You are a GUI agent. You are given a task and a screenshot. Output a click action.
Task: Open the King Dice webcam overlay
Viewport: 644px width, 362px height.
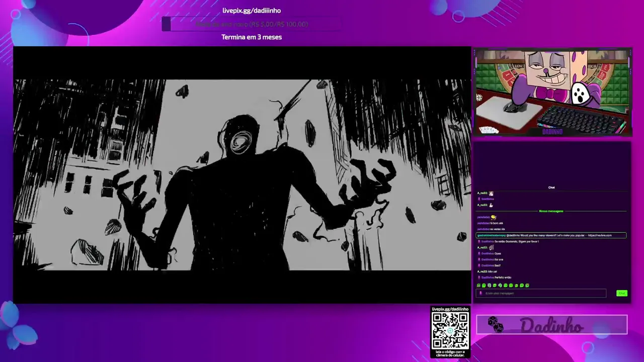[x=552, y=92]
